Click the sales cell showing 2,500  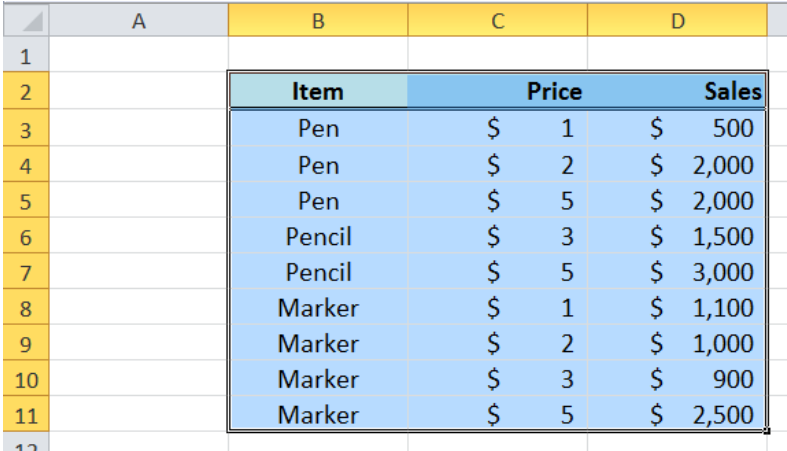click(677, 414)
